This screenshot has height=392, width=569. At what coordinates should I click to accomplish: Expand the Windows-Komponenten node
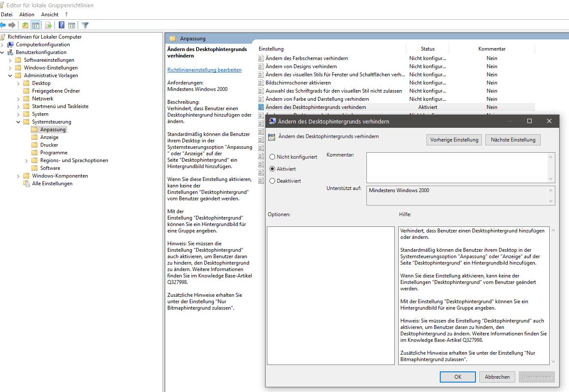point(18,176)
